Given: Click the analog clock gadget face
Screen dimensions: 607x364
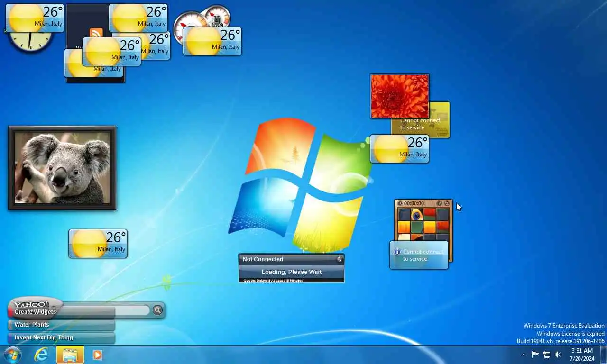Looking at the screenshot, I should click(30, 41).
